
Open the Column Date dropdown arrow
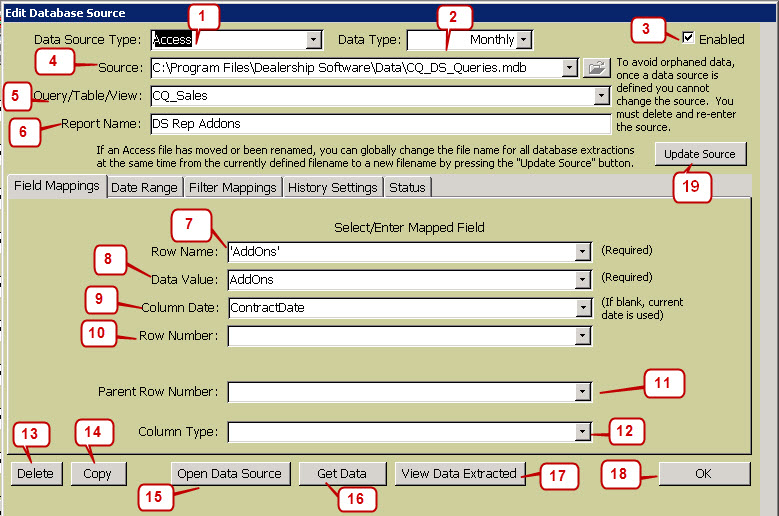(581, 309)
